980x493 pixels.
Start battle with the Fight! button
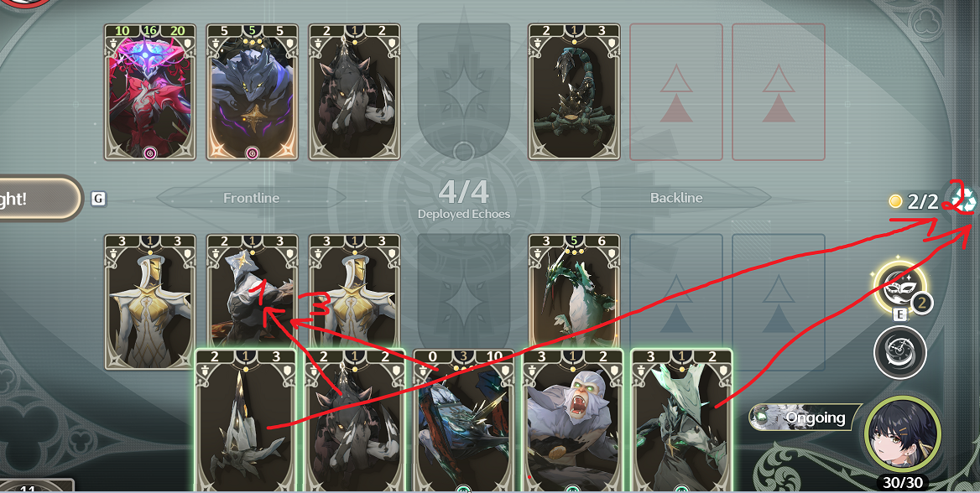click(38, 199)
